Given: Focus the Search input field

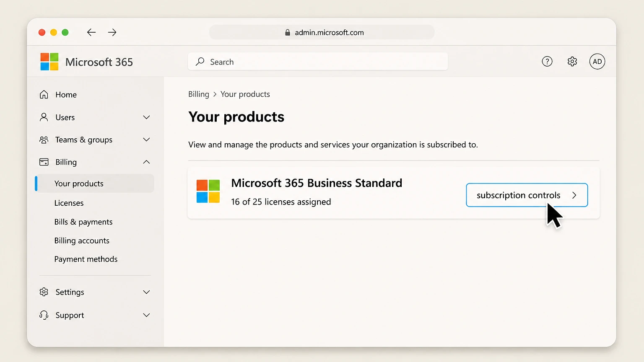Looking at the screenshot, I should pos(318,62).
